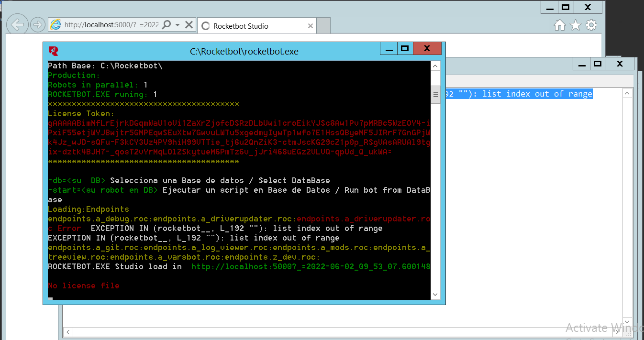Screen dimensions: 644x340
Task: Close the rocketbot.exe console window
Action: [427, 49]
